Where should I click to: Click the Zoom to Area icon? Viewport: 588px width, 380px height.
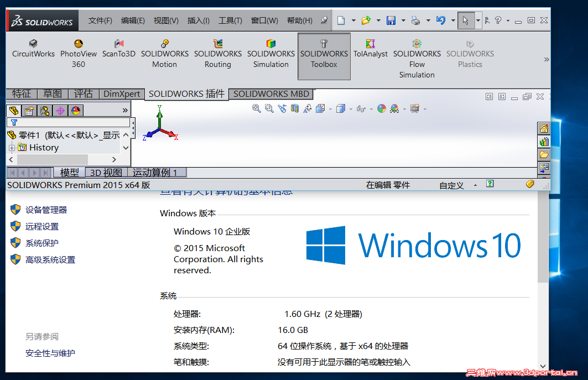[x=269, y=108]
